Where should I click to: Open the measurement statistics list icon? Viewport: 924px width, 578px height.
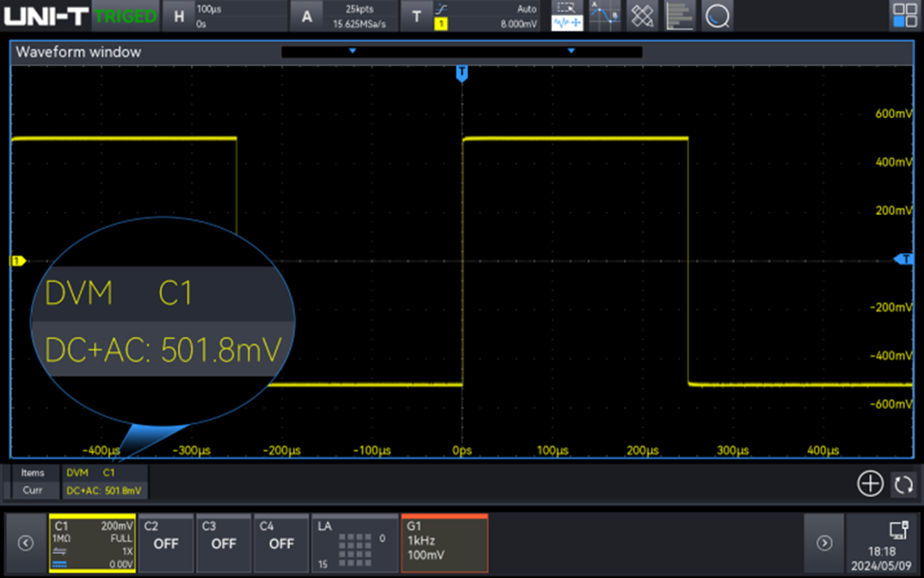click(x=679, y=16)
